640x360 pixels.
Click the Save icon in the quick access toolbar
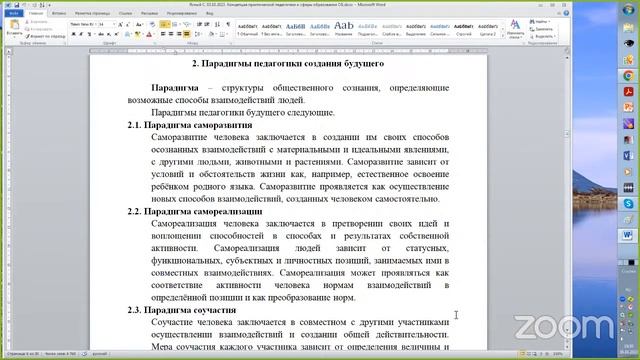point(16,5)
